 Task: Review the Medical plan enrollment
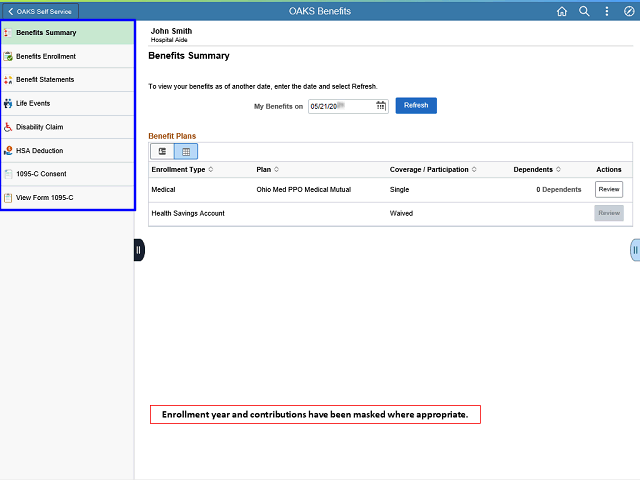(x=609, y=189)
